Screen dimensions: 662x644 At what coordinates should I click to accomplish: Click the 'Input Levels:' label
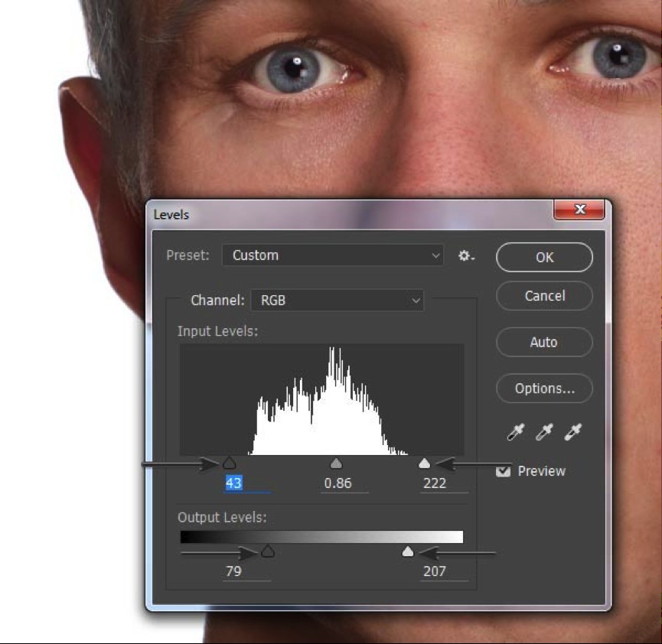217,331
